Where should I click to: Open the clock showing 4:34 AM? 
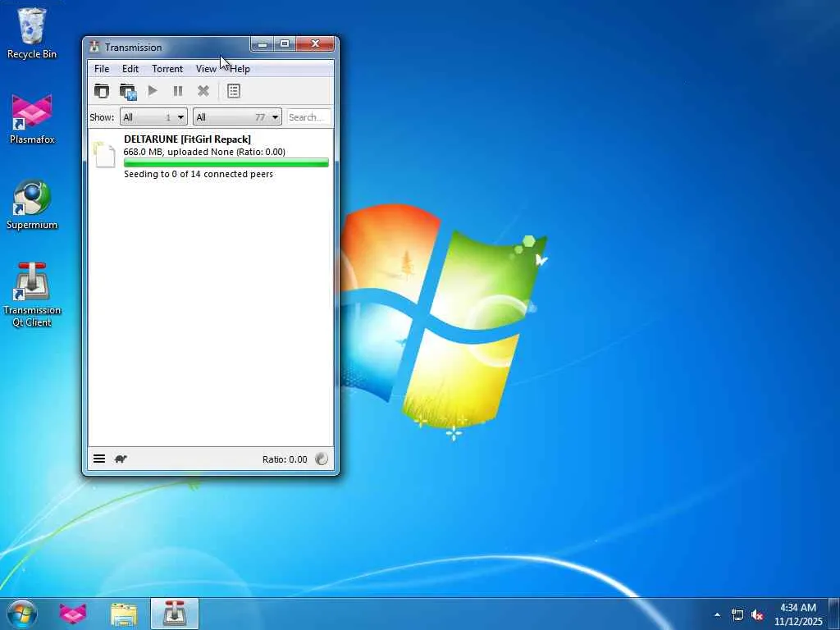click(x=798, y=614)
